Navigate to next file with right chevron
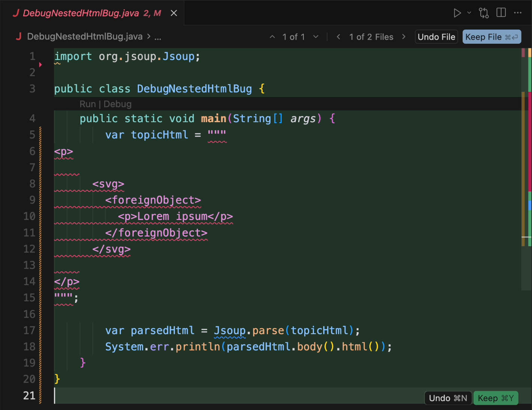This screenshot has height=410, width=532. point(403,37)
